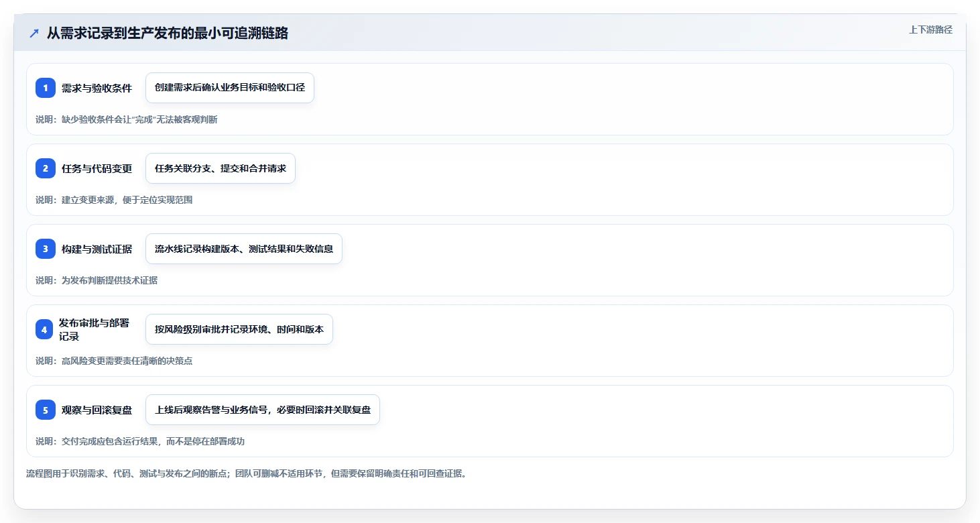Select the 创建需求后确认业务目标和验收口径 box

click(230, 88)
